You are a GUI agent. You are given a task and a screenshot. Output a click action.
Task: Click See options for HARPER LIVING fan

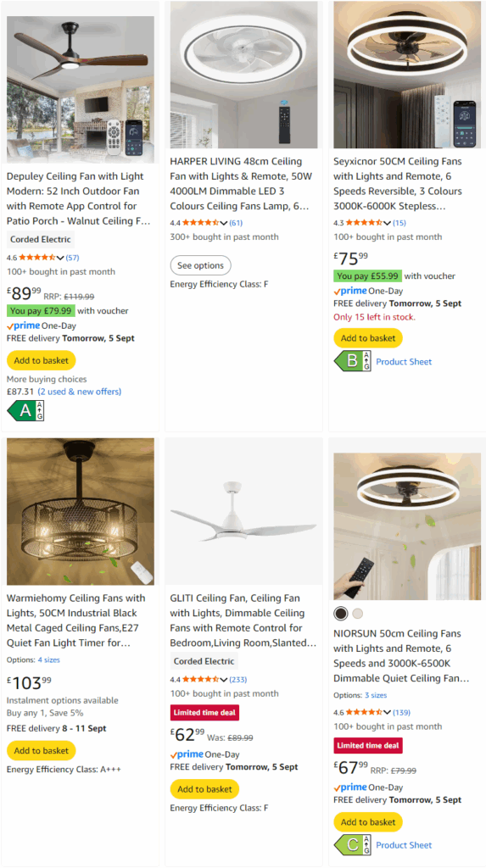(201, 265)
